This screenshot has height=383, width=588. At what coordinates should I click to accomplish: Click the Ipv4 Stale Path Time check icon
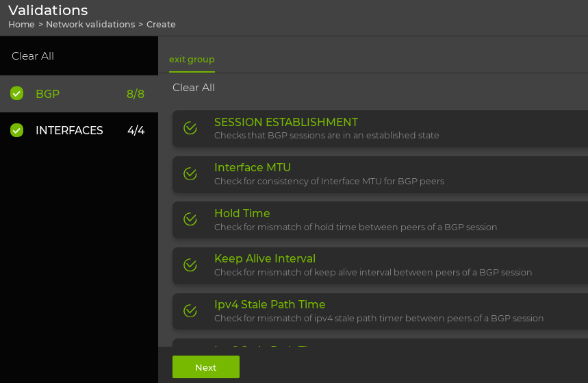point(190,311)
